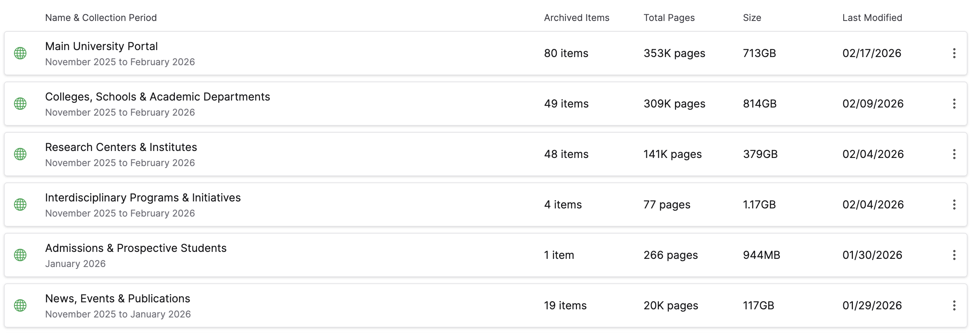Open three-dot menu for Main University Portal
Viewport: 980px width, 333px height.
[954, 53]
